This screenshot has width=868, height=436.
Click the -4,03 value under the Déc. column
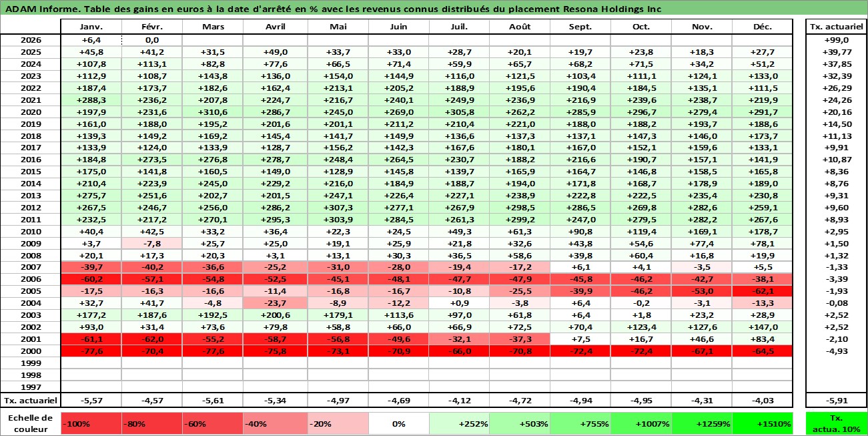pyautogui.click(x=762, y=401)
